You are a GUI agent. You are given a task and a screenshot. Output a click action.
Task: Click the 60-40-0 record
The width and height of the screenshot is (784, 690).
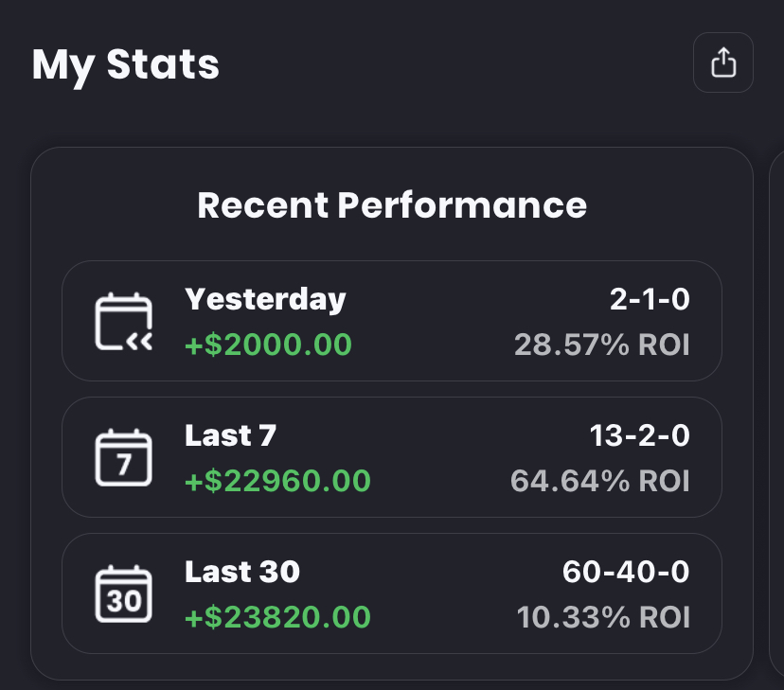(626, 573)
